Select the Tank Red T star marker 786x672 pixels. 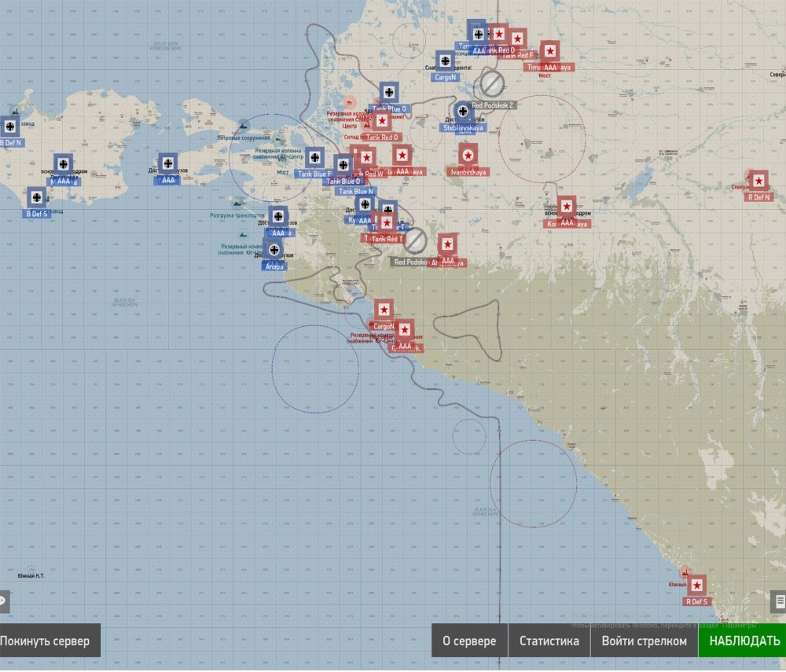(x=387, y=222)
